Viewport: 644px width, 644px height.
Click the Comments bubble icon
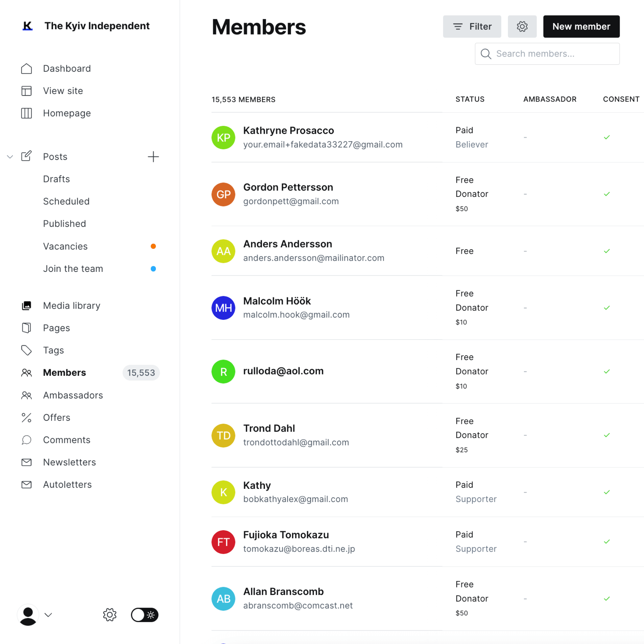[x=26, y=440]
